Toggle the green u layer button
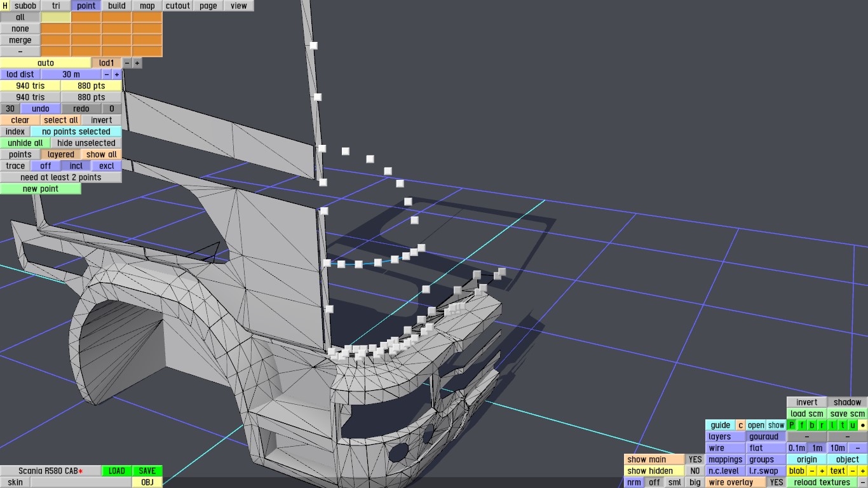The image size is (868, 488). point(853,425)
